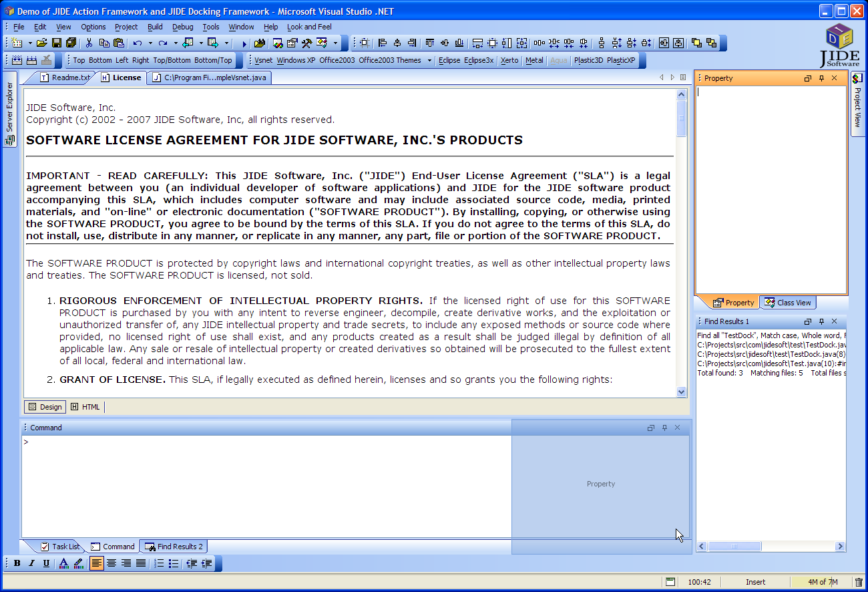Toggle Italic formatting
Screen dimensions: 868x592
[x=31, y=563]
